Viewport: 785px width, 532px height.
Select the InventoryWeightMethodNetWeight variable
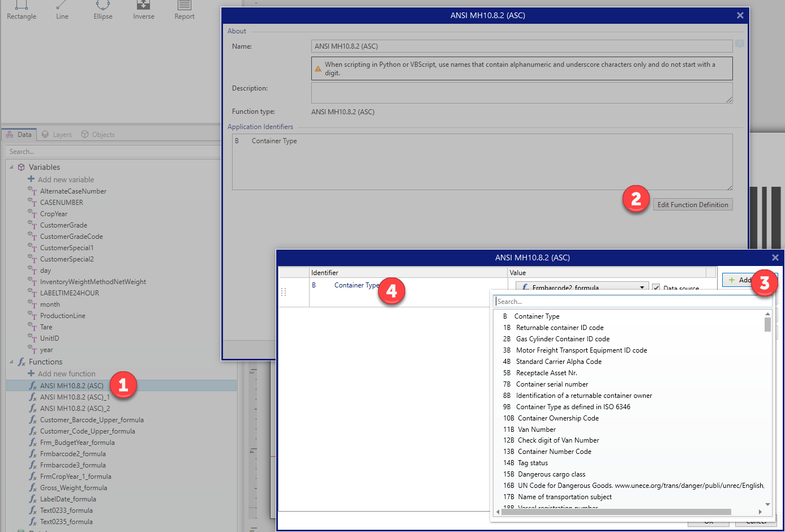[x=93, y=282]
